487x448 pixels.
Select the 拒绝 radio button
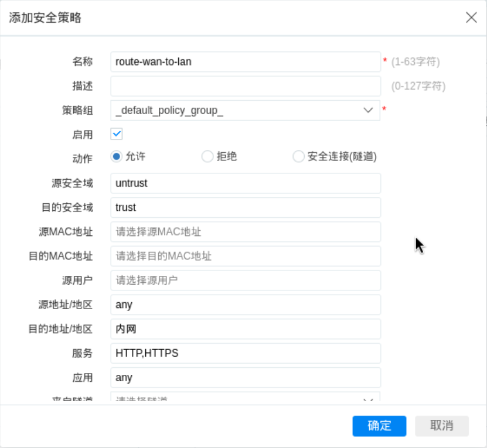pos(207,156)
